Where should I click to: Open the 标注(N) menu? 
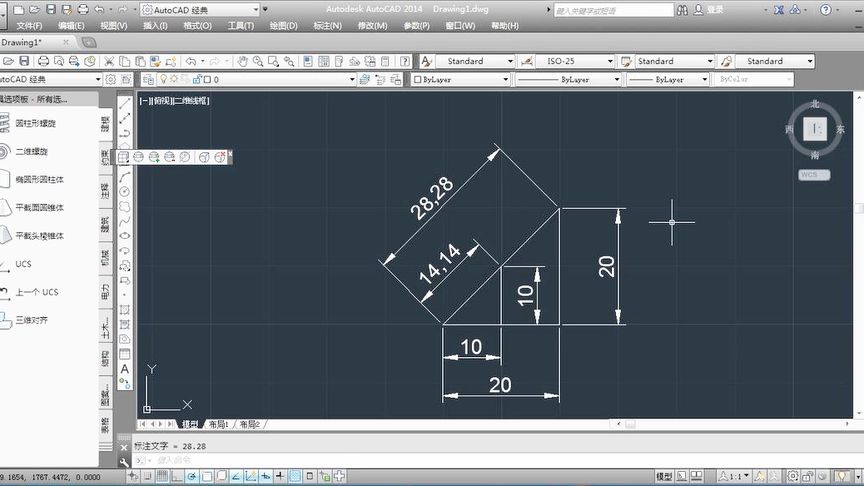327,26
